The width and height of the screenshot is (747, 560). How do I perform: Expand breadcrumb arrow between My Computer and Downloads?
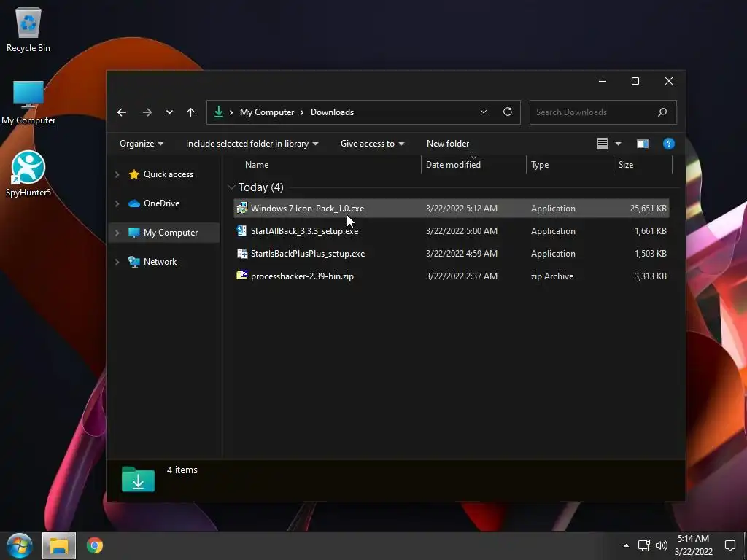[x=302, y=112]
